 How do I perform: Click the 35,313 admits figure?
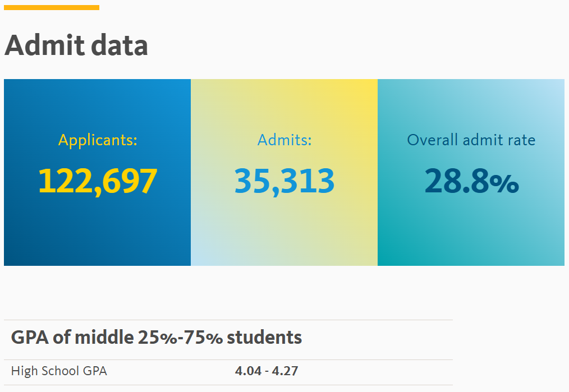point(284,181)
